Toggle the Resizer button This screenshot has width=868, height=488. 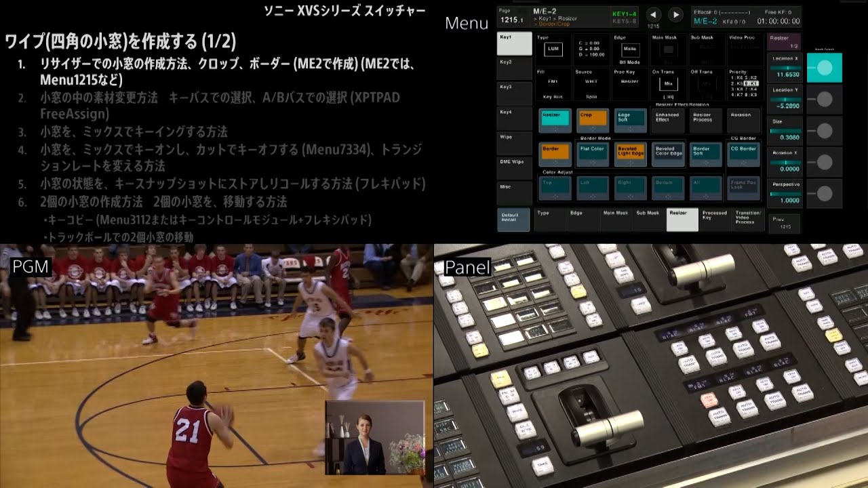[x=555, y=121]
